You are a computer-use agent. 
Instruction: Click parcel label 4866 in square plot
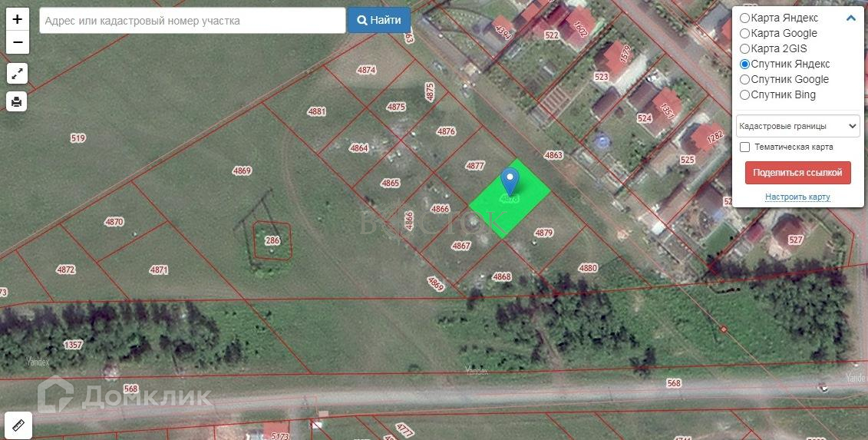(440, 209)
